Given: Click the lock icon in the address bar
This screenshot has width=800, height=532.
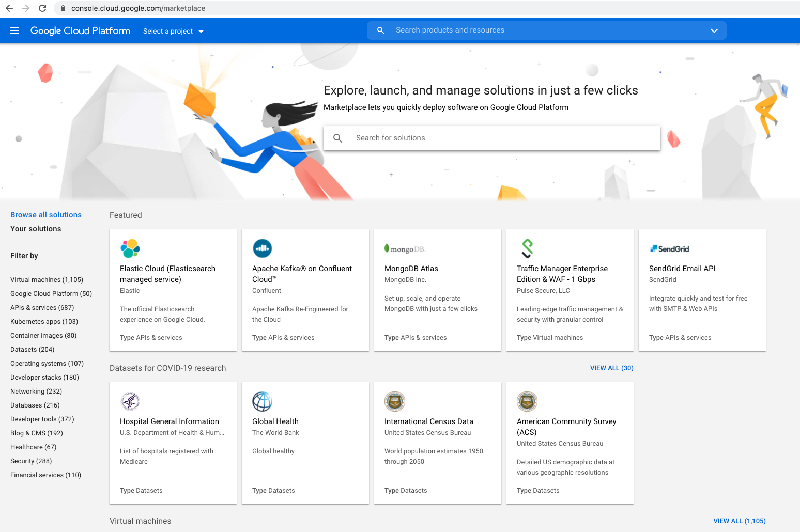Looking at the screenshot, I should (63, 8).
